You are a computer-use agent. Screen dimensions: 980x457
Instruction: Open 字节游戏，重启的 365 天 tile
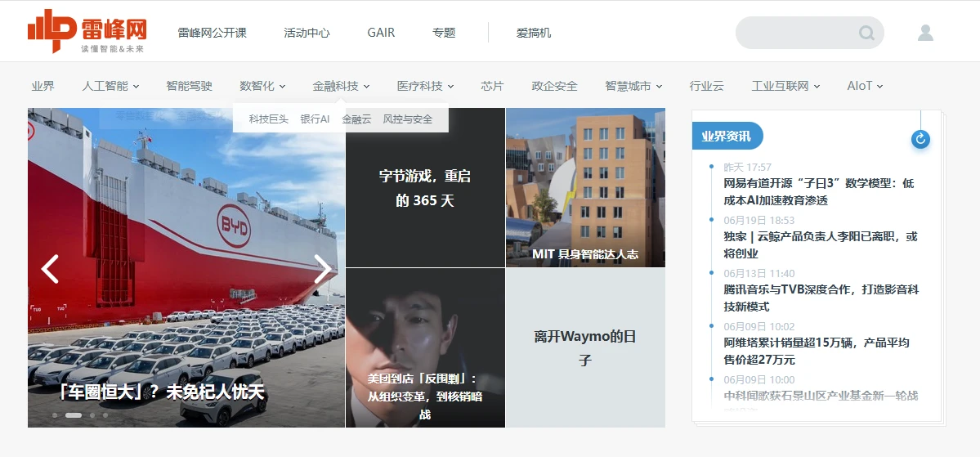tap(425, 187)
